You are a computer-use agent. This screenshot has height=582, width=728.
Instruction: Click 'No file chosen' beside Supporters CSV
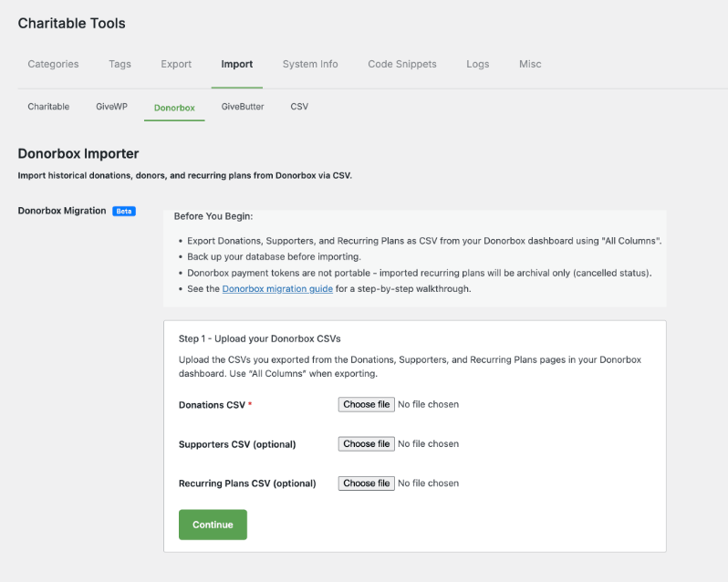point(428,443)
